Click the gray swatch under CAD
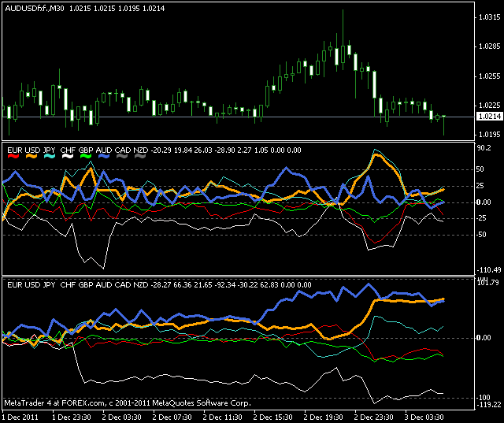504x423 pixels. [x=122, y=156]
